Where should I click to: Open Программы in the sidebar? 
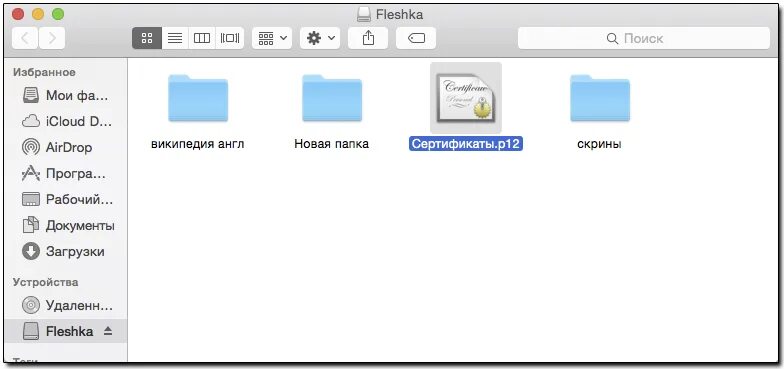tap(66, 174)
